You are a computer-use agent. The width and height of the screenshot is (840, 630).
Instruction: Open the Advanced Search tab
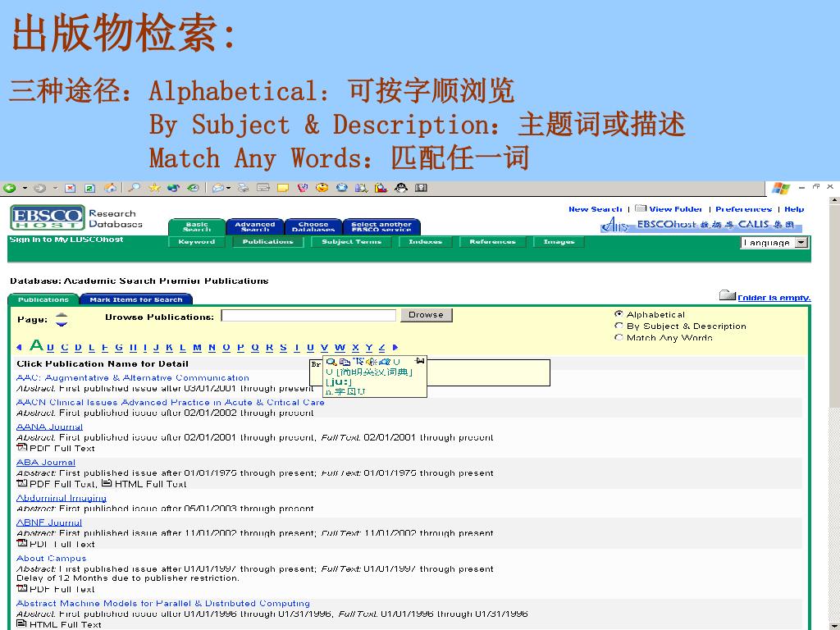click(254, 226)
